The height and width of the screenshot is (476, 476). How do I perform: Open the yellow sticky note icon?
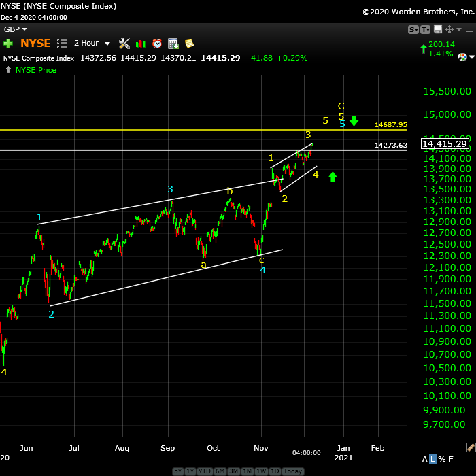(x=190, y=44)
